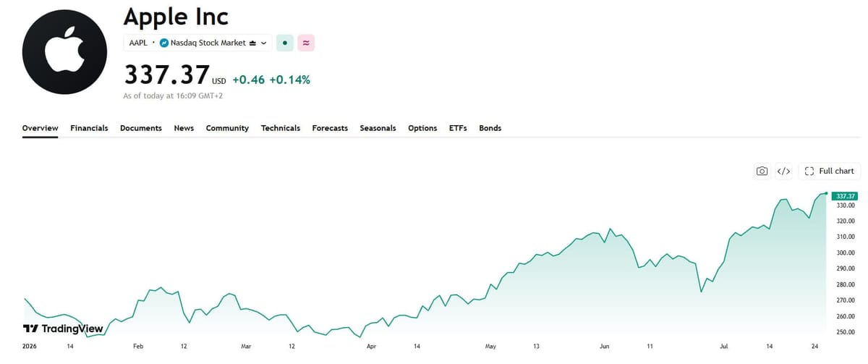Open the ETFs tab
This screenshot has width=868, height=364.
[x=458, y=128]
